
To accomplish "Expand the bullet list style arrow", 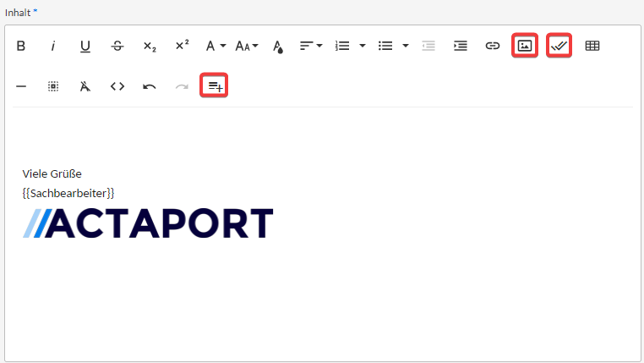I will pos(406,46).
